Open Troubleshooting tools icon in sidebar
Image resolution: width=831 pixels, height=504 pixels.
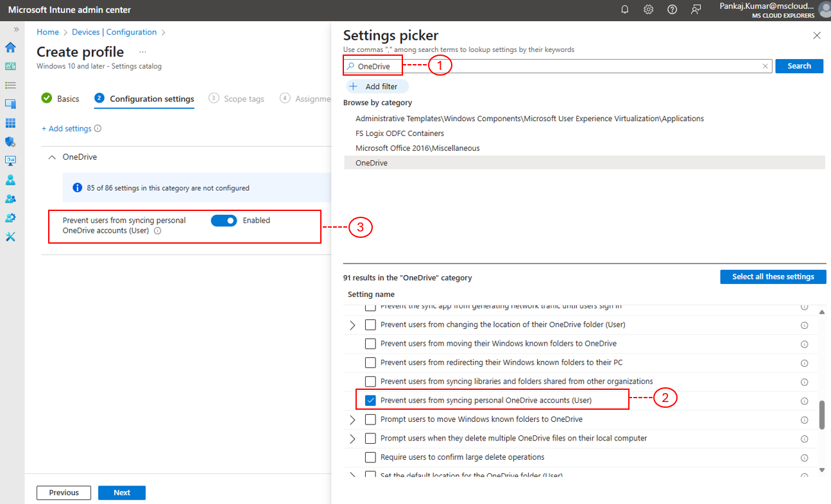point(10,237)
